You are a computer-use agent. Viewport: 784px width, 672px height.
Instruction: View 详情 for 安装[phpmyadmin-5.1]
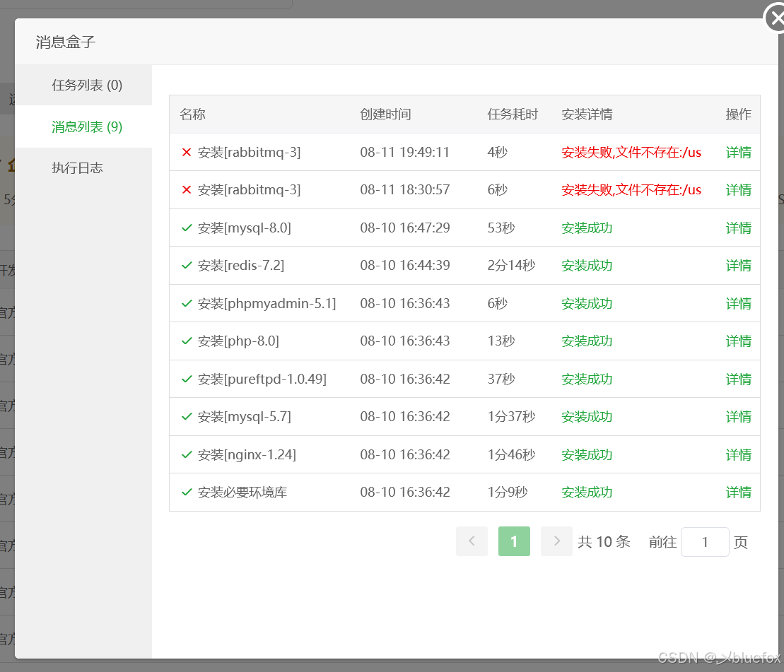click(739, 303)
